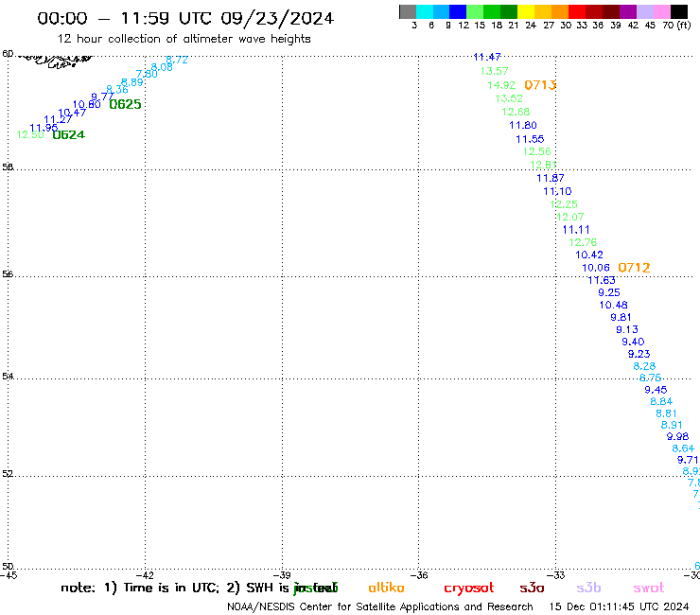Click the 'NOAA/NESDIS Center for Satellite Applications and Research' credit
700x615 pixels.
click(380, 607)
